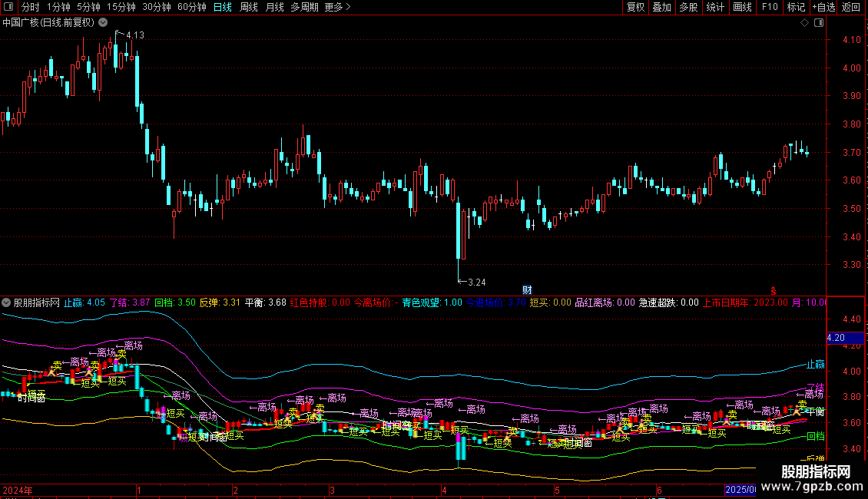
Task: Click the 止赢: 4.05 indicator value
Action: [x=84, y=302]
